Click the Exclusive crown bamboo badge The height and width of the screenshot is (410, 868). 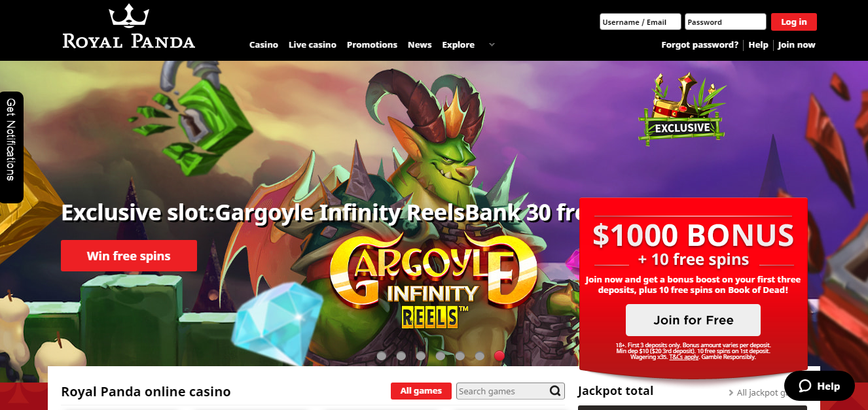click(x=682, y=109)
